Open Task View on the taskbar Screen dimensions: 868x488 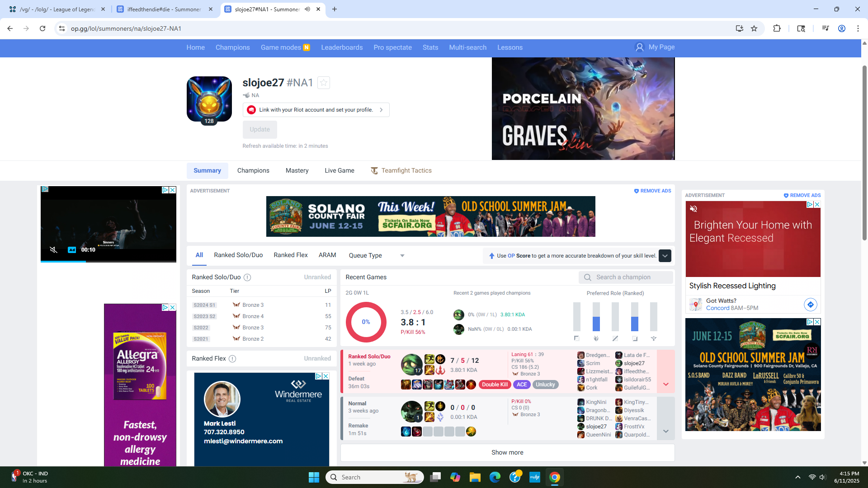pos(435,477)
